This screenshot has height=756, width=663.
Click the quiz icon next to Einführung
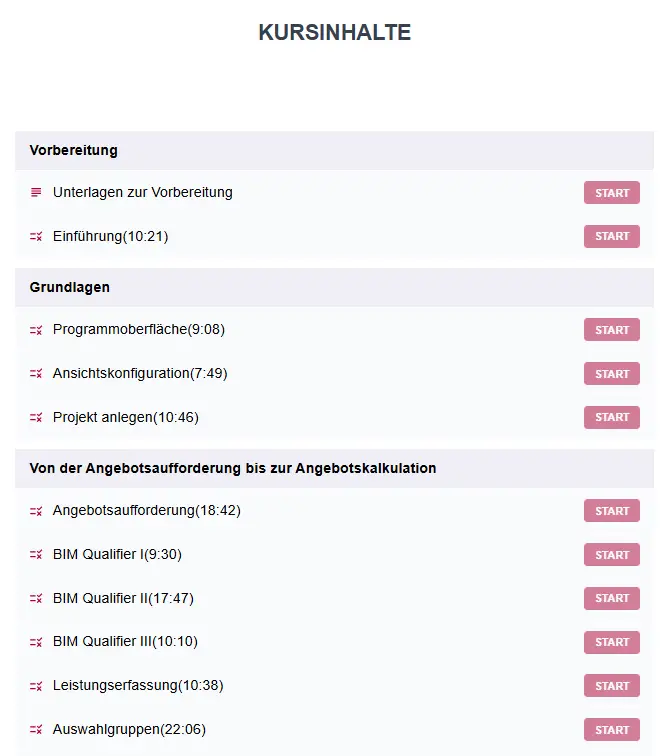click(36, 237)
